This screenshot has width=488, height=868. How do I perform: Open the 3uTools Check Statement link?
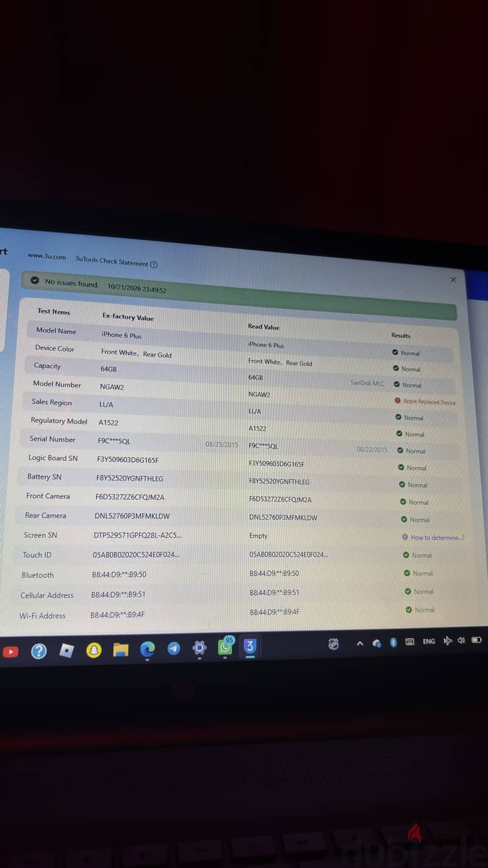point(112,261)
